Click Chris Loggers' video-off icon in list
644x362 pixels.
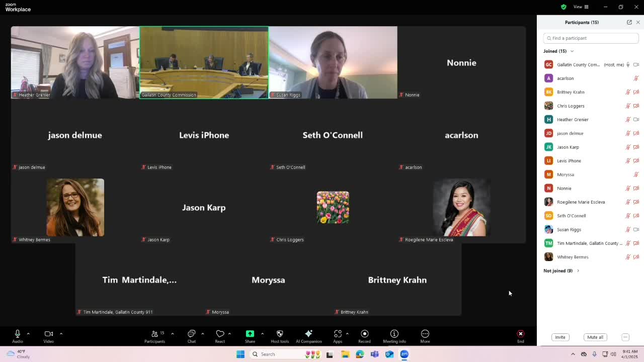[x=636, y=106]
